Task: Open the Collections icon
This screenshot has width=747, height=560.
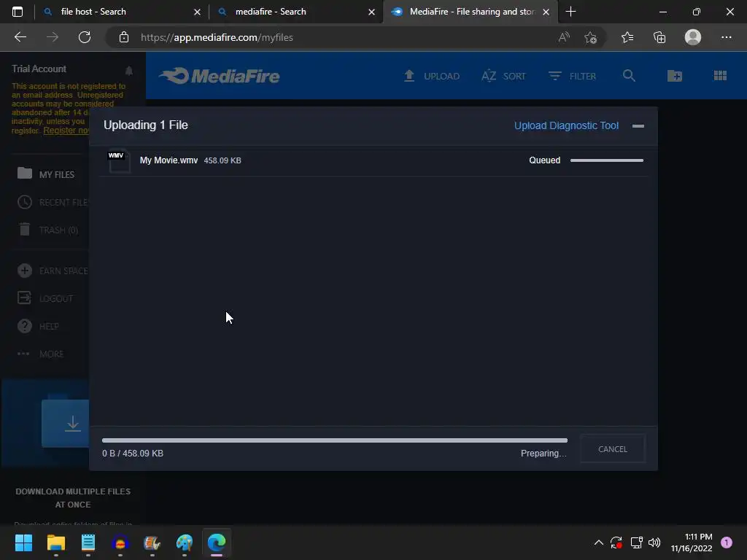Action: click(659, 37)
